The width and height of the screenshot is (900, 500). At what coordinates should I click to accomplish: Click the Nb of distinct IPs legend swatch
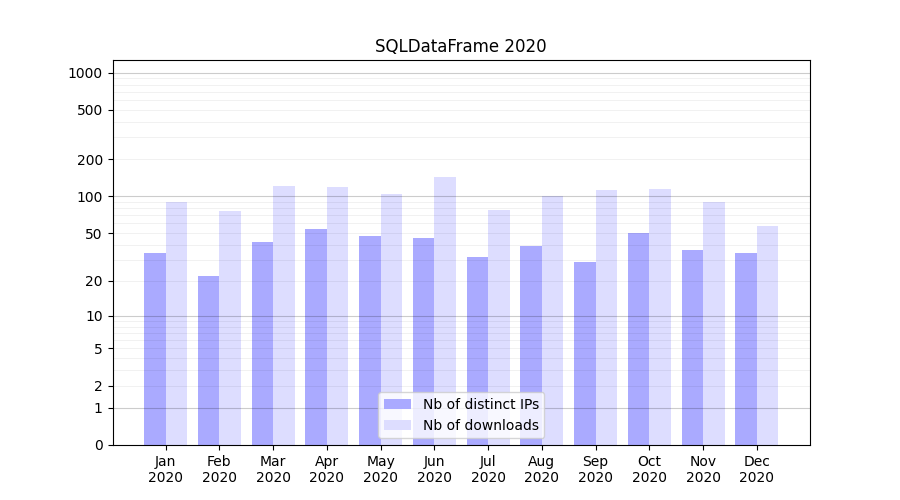(x=397, y=404)
